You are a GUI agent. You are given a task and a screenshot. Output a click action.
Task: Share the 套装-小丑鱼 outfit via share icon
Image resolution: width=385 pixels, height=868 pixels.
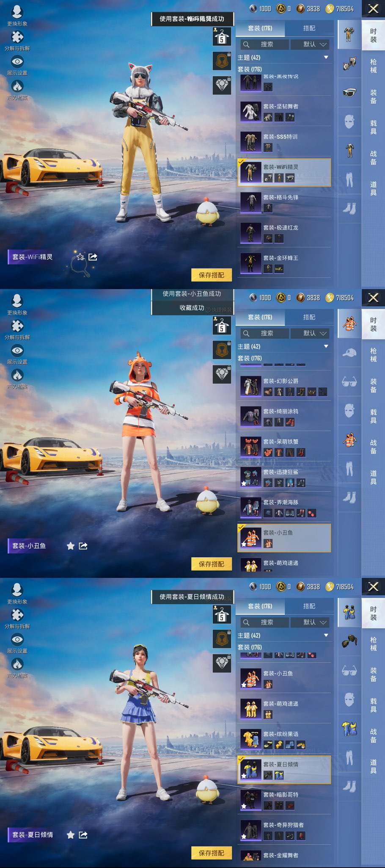tap(83, 546)
